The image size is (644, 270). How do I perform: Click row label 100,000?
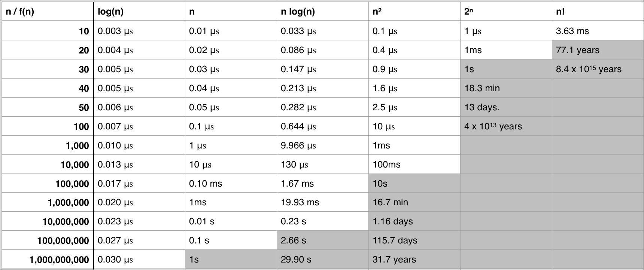click(48, 184)
